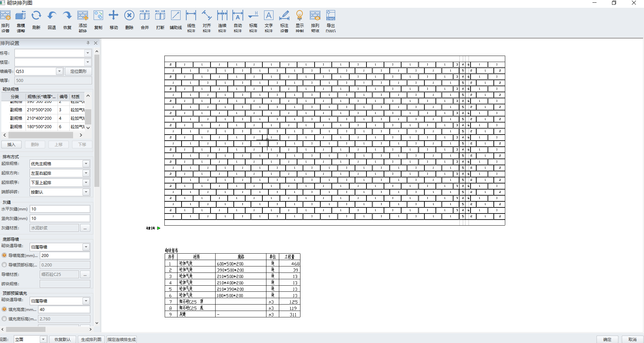Screen dimensions: 644x343
Task: Select 导墙顶部标高 radio button
Action: tap(4, 265)
